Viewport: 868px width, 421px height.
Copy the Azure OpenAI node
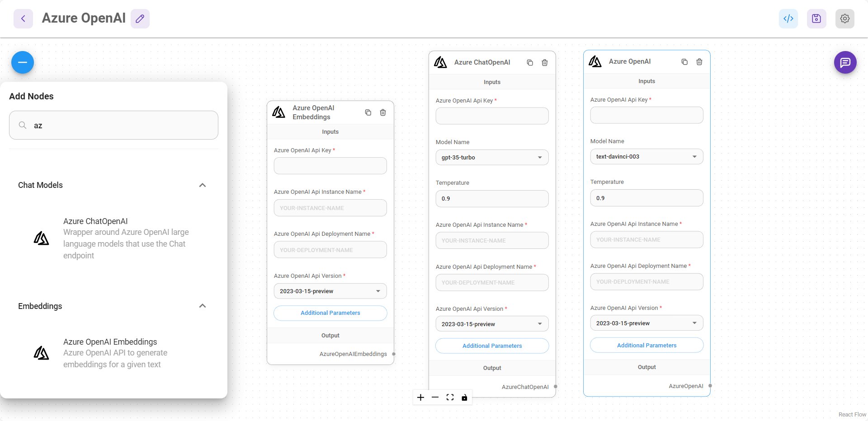click(x=684, y=61)
